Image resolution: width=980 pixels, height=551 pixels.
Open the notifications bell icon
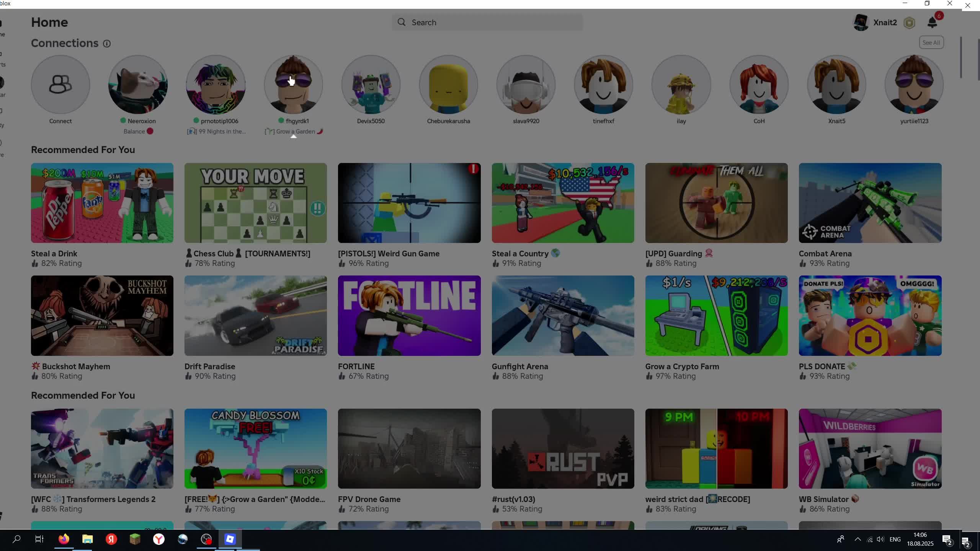click(x=932, y=23)
